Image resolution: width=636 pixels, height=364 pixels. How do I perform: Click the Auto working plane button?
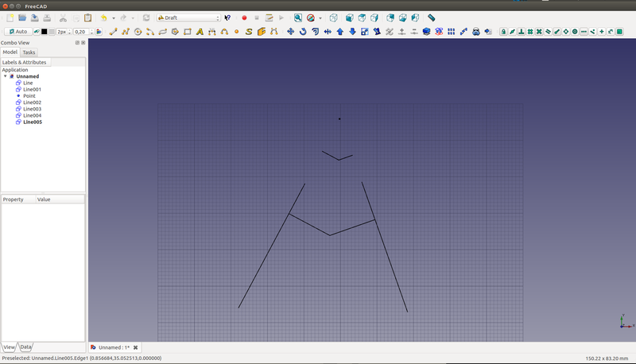coord(17,32)
